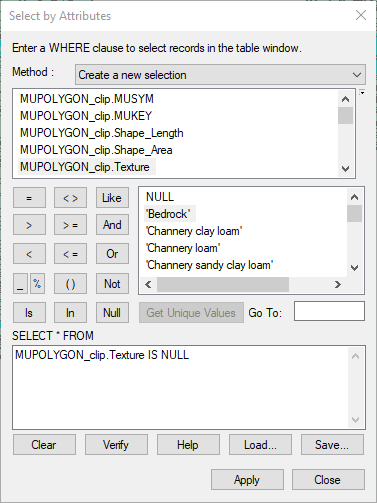Insert the Or operator
Screen dimensions: 377x503
(x=112, y=254)
